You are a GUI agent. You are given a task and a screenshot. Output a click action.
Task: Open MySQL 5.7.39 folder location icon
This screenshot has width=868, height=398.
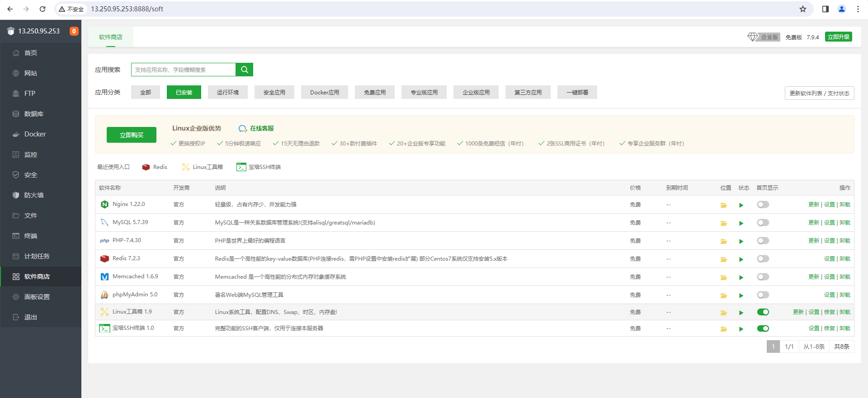pos(723,223)
